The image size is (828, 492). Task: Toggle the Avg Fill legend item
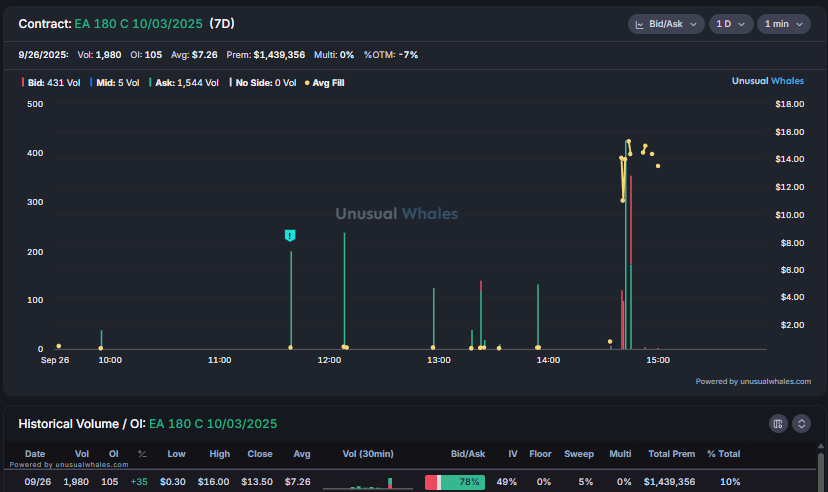click(x=325, y=83)
